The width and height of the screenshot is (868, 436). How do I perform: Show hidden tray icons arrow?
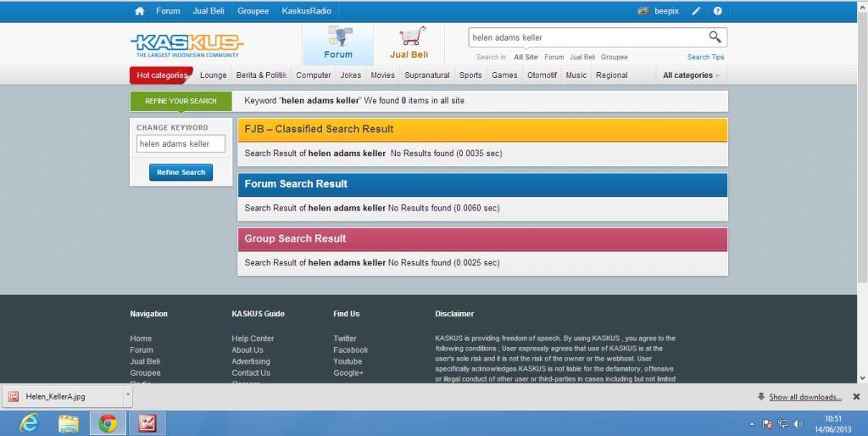752,424
